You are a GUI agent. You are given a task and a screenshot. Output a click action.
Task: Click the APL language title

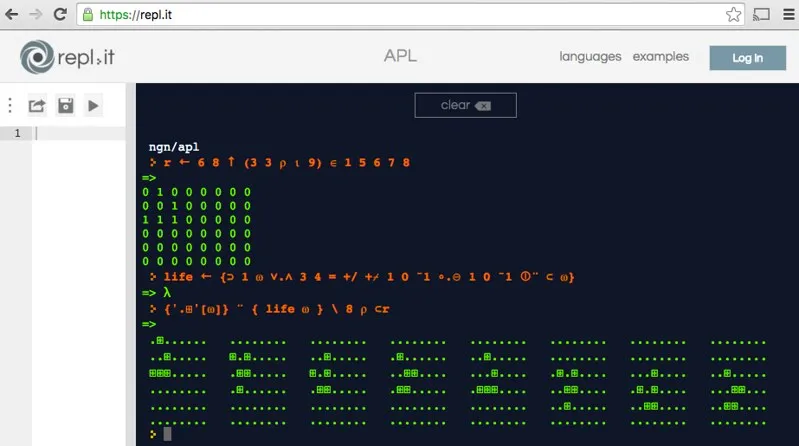(400, 56)
